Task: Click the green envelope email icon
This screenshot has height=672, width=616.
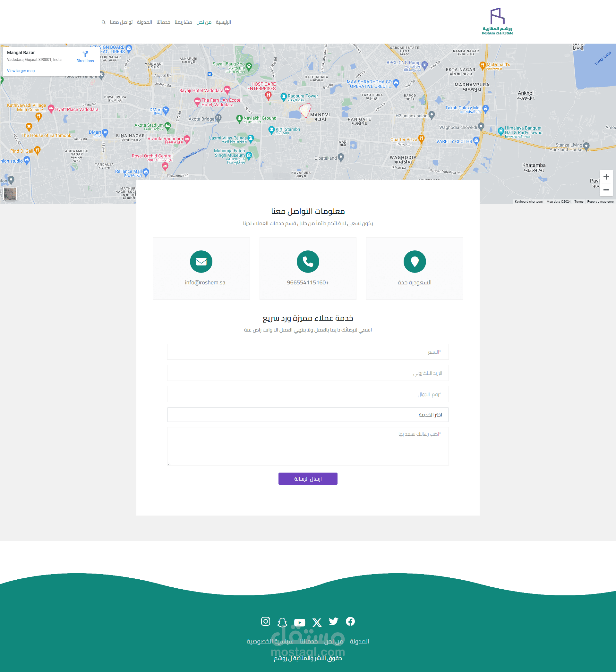Action: tap(201, 262)
